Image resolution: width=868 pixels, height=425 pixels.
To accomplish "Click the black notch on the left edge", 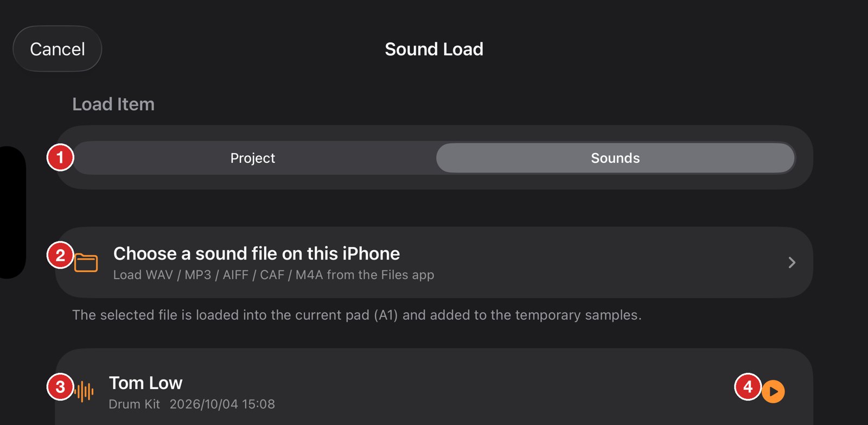I will click(x=12, y=212).
